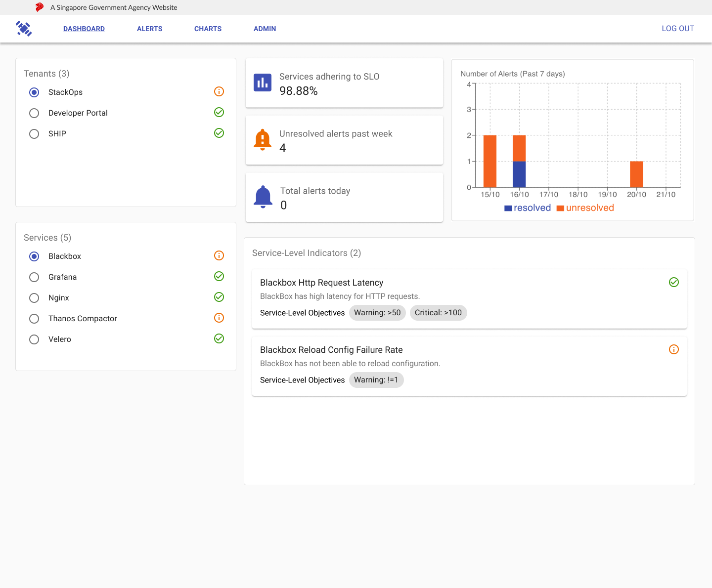Click the Tenants (3) heading
Image resolution: width=712 pixels, height=588 pixels.
(46, 74)
